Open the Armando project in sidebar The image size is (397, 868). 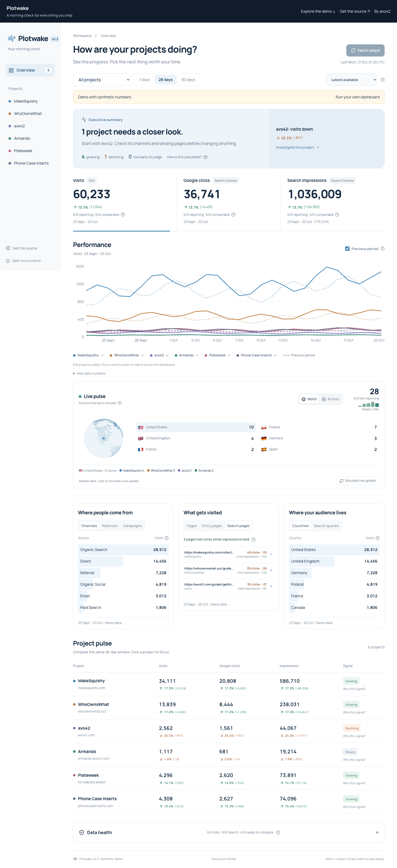22,138
